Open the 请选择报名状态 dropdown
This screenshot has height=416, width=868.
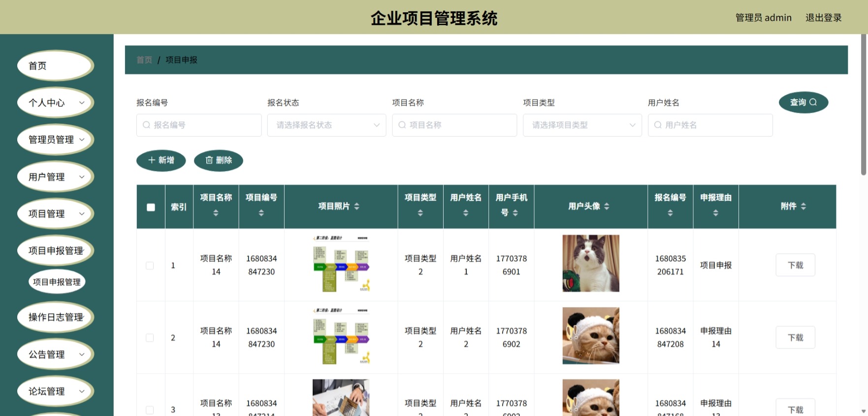[x=326, y=125]
